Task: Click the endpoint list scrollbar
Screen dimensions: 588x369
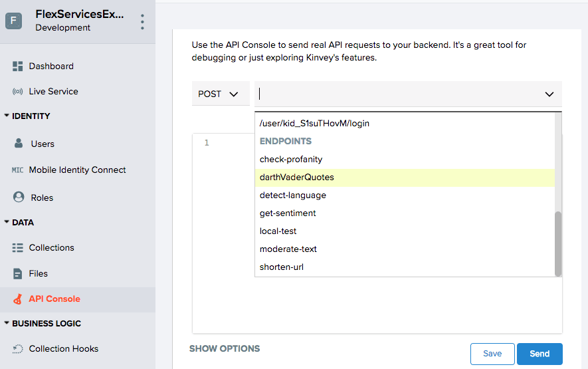Action: tap(558, 243)
